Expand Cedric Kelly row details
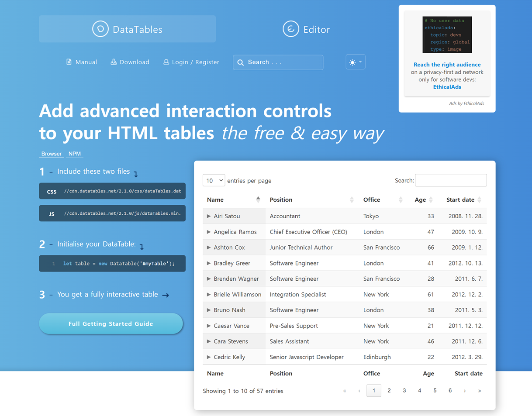Screen dimensions: 532x416 pyautogui.click(x=209, y=357)
